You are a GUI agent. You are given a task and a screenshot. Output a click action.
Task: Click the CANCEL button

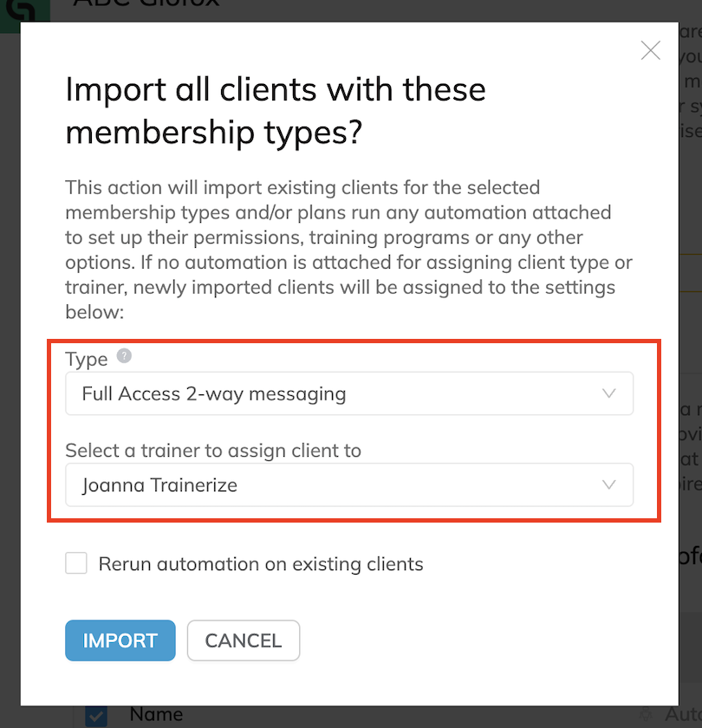tap(244, 640)
